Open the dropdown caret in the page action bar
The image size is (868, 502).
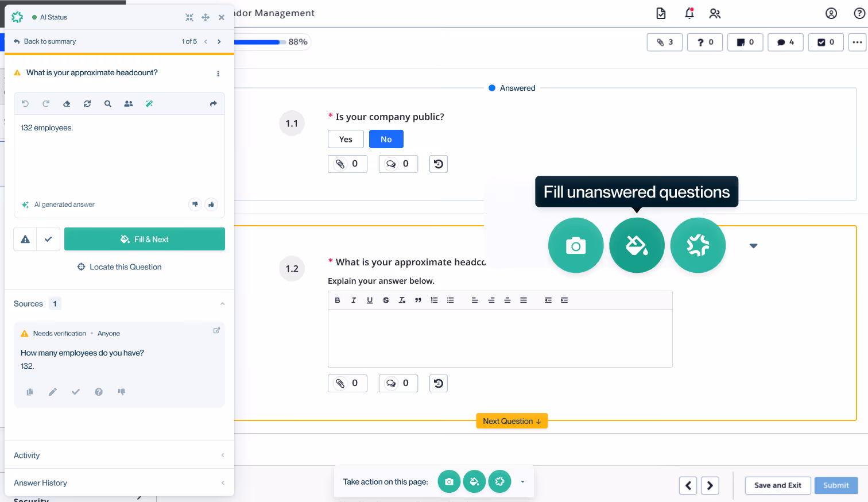[522, 482]
